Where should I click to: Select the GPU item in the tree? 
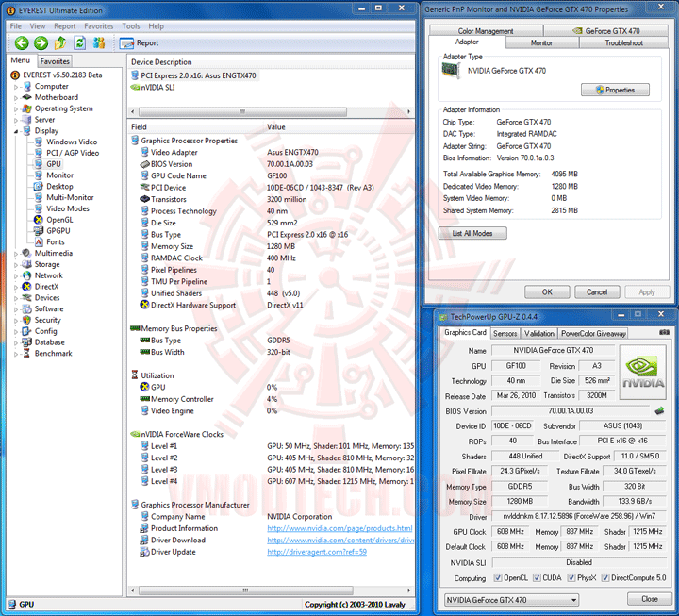click(x=54, y=164)
